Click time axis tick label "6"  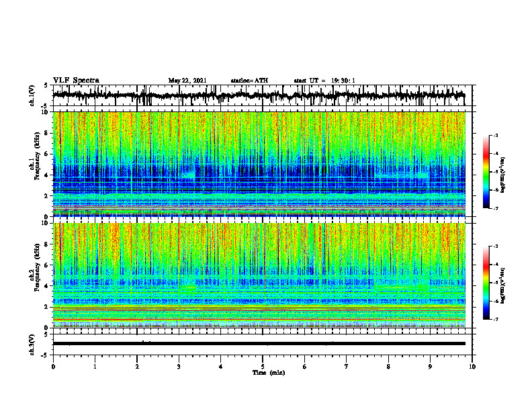click(305, 367)
